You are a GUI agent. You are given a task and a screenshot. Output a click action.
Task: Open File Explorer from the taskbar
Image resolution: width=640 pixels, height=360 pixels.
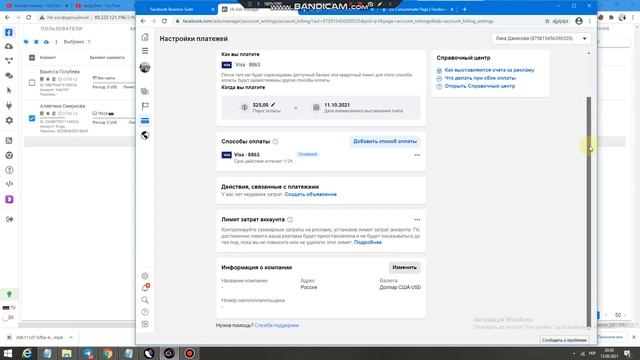coord(67,353)
